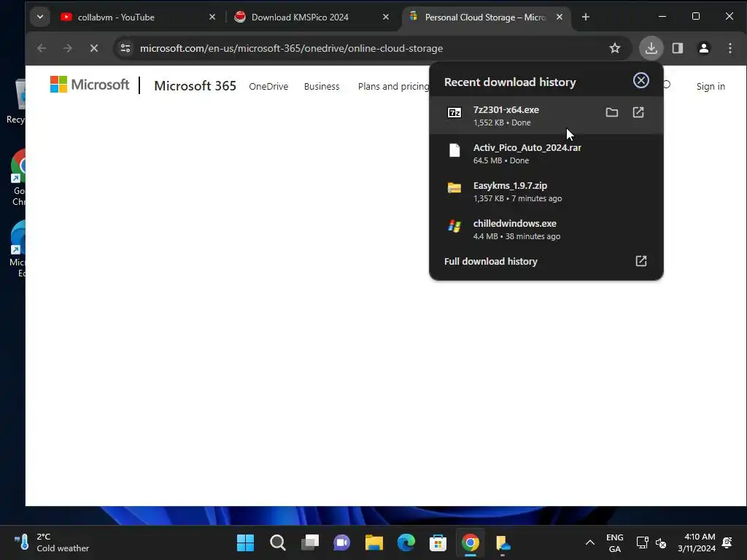Click the chilledwindows.exe Windows flag icon
Viewport: 747px width, 560px height.
pyautogui.click(x=454, y=226)
